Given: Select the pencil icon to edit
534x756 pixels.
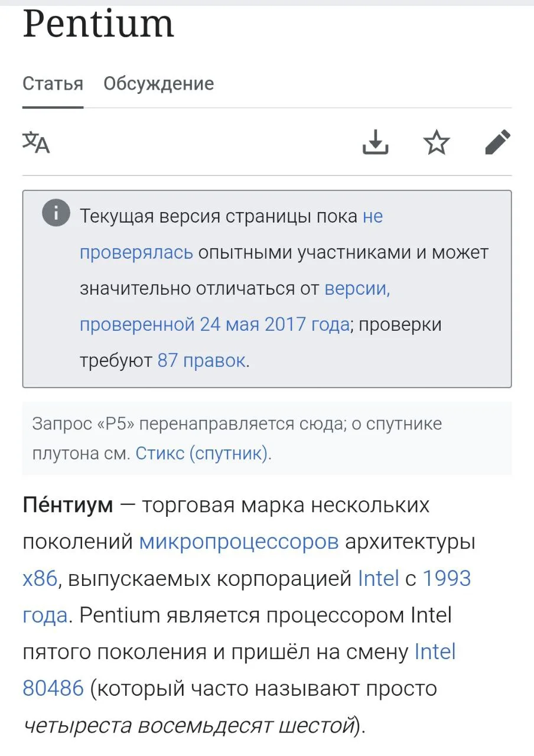Looking at the screenshot, I should coord(497,142).
